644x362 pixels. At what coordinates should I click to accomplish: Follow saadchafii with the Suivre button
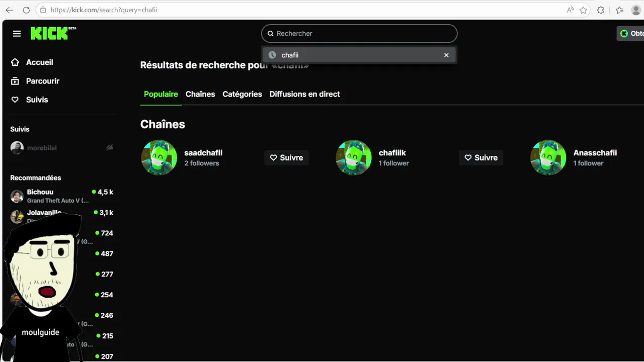[x=286, y=157]
